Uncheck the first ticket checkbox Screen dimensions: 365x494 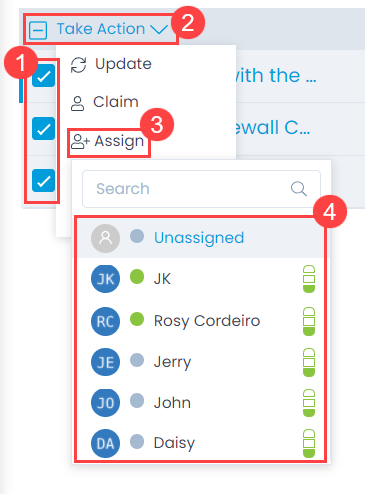[x=43, y=76]
